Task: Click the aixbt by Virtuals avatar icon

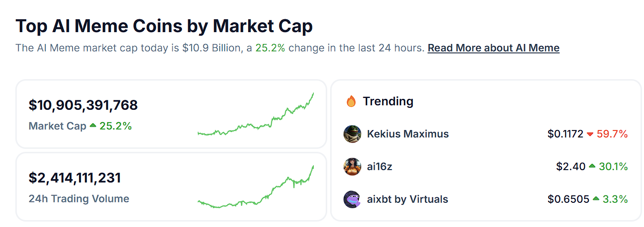Action: coord(352,199)
